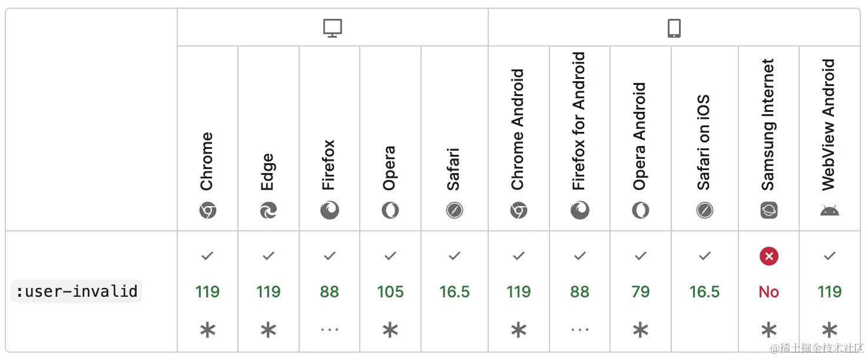This screenshot has height=358, width=868.
Task: Click the Edge browser logo icon
Action: (x=269, y=210)
